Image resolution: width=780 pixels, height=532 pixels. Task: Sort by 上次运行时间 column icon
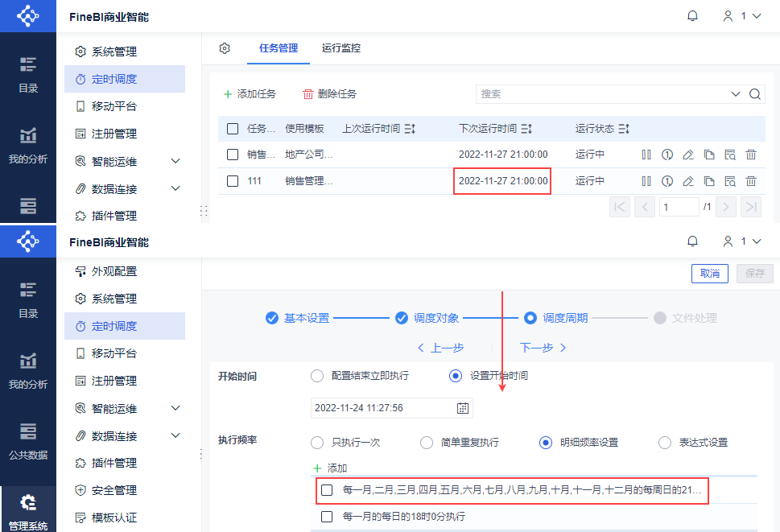click(410, 129)
